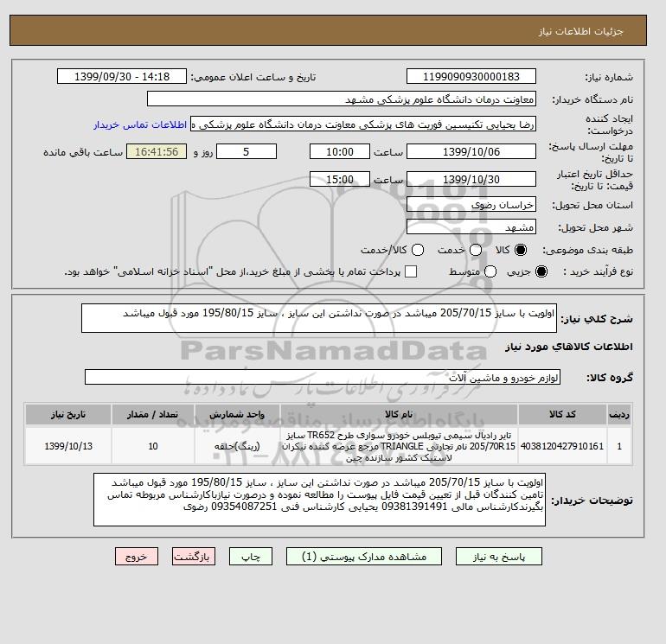Click the 'کد کالا' column header
Screen dimensions: 666x644
562,414
